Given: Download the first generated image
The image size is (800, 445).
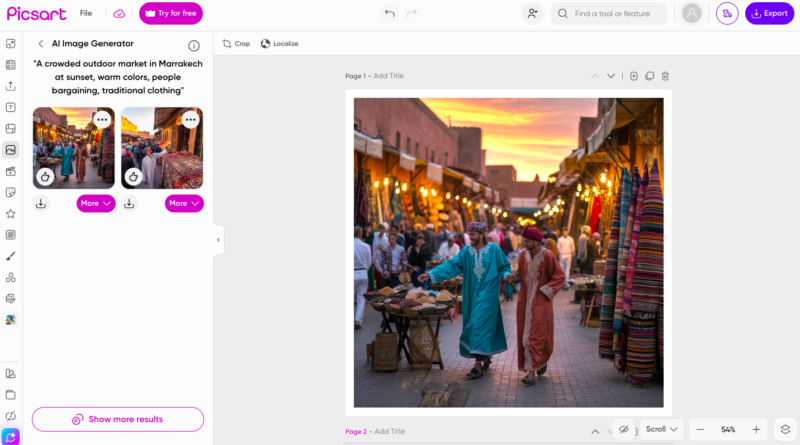Looking at the screenshot, I should [x=41, y=203].
